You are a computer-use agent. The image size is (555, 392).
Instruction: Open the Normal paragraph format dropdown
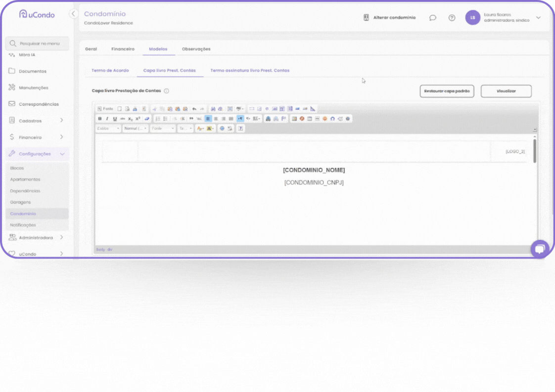coord(136,129)
